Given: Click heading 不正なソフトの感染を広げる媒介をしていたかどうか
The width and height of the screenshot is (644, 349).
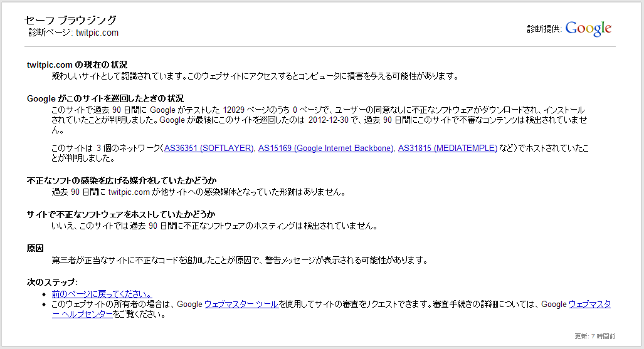Looking at the screenshot, I should (122, 180).
